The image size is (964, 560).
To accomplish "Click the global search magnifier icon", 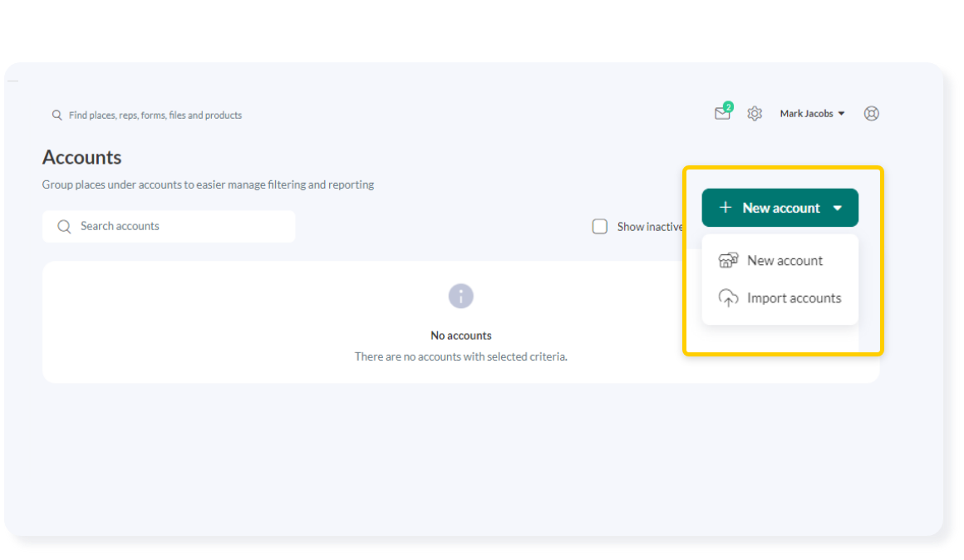I will click(57, 115).
